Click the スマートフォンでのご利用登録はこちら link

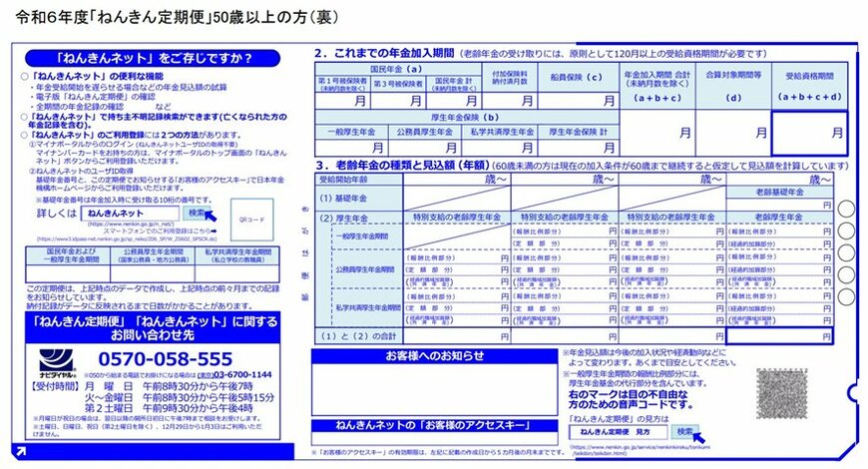(x=160, y=231)
